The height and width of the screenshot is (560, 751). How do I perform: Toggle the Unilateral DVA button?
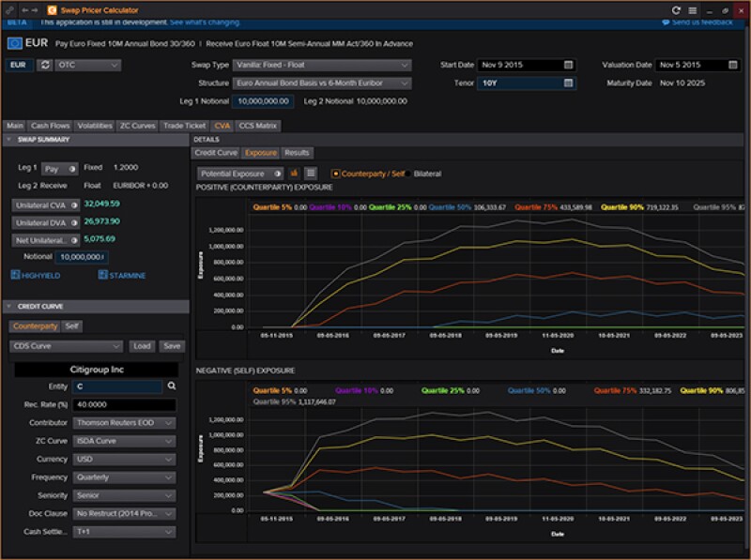(46, 223)
